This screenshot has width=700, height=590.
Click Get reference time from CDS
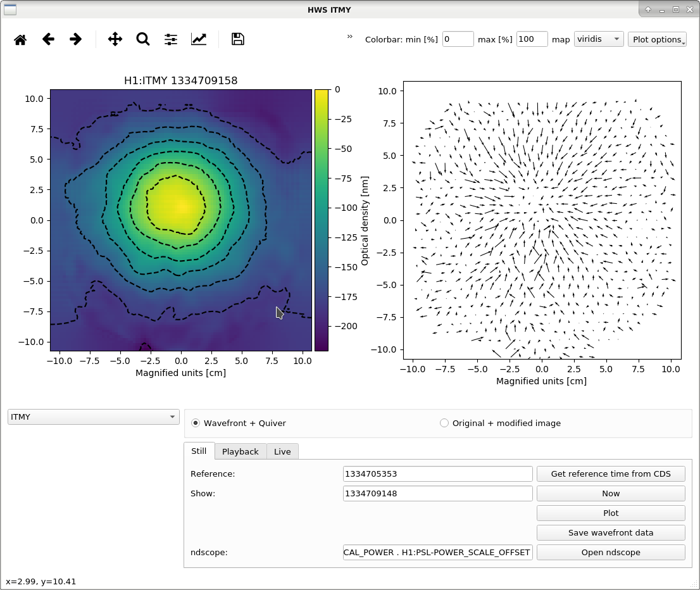[x=611, y=474]
